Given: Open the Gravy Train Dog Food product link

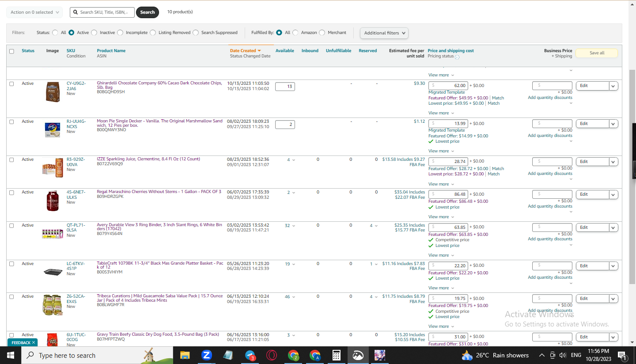Looking at the screenshot, I should [x=158, y=334].
